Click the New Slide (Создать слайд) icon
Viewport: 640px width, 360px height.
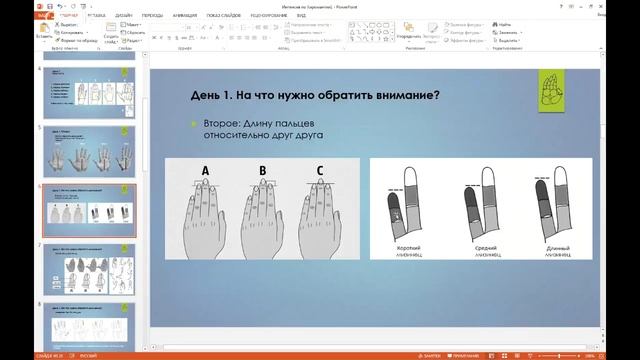click(111, 28)
